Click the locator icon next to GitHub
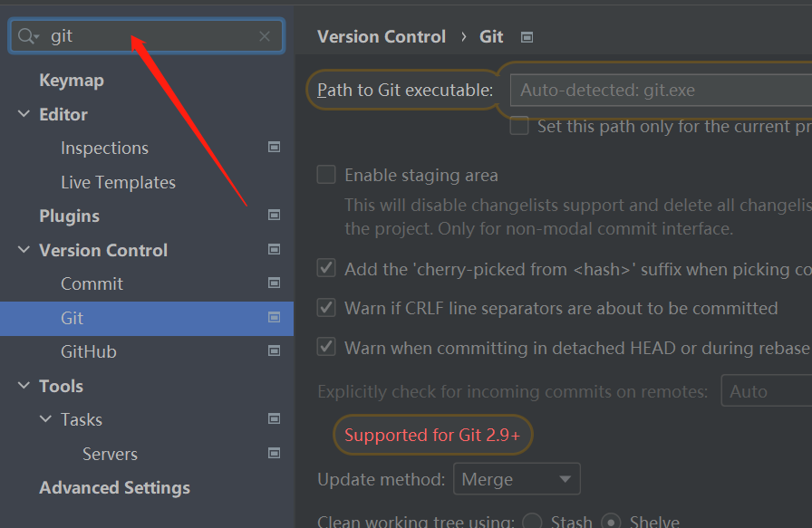 [x=273, y=351]
